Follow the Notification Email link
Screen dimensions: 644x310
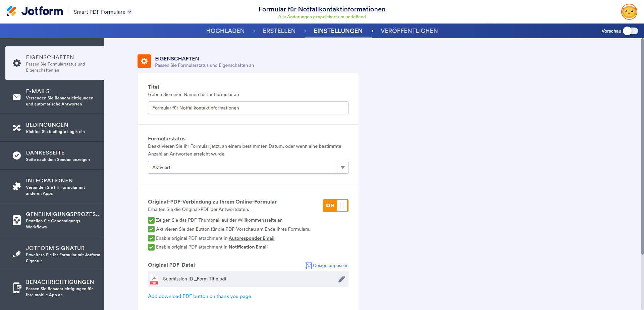[x=248, y=247]
